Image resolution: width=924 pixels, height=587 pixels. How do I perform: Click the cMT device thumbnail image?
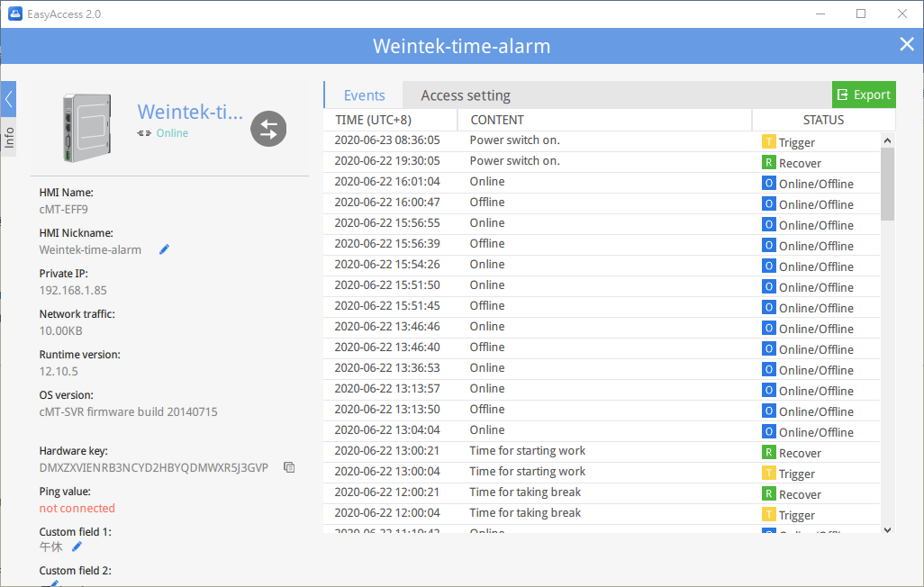point(87,128)
